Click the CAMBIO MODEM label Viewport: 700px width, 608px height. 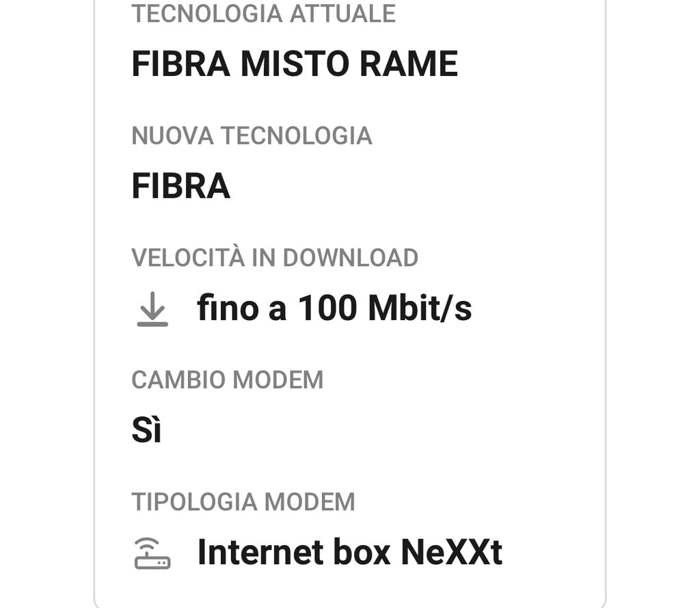click(x=227, y=380)
